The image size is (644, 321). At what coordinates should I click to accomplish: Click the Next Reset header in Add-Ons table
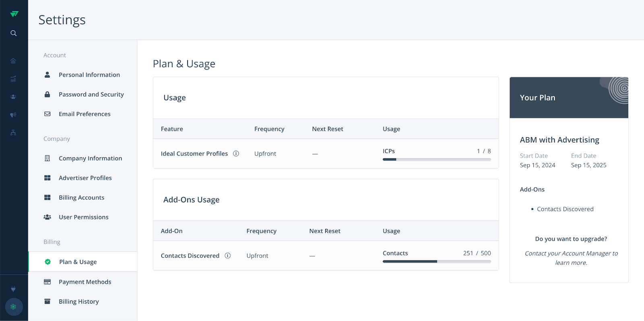[325, 231]
